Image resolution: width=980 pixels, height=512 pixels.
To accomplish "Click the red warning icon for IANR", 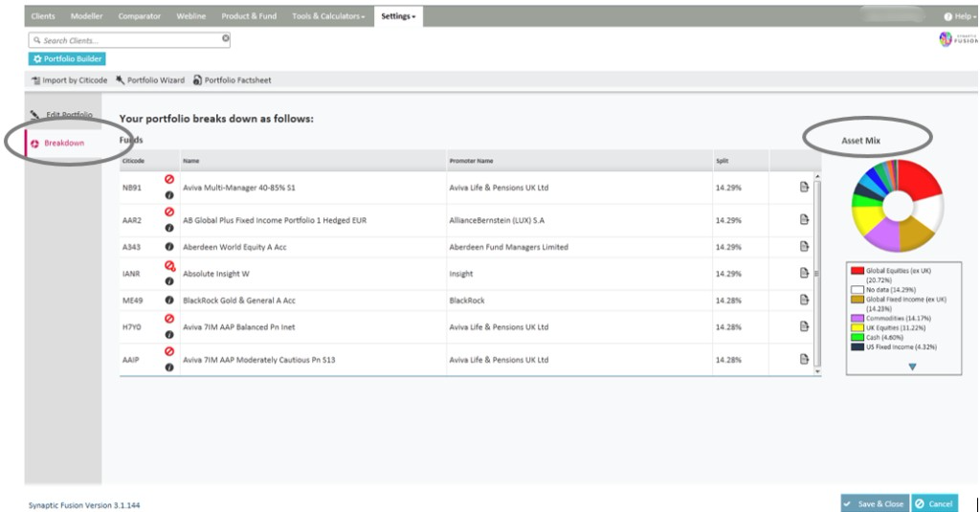I will tap(169, 266).
